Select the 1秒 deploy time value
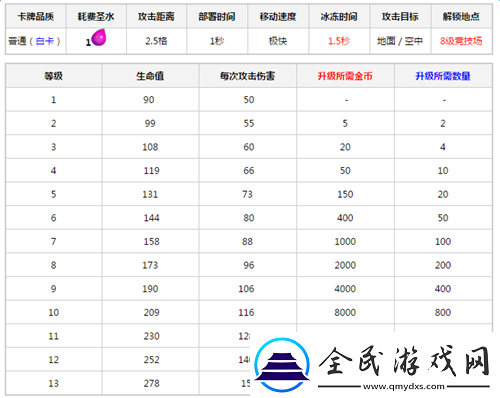Image resolution: width=500 pixels, height=398 pixels. click(217, 41)
